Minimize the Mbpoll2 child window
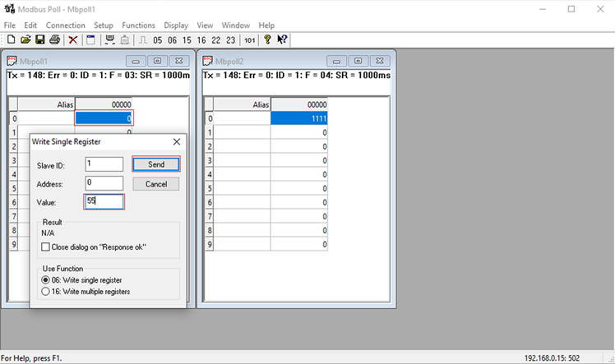 [x=336, y=61]
